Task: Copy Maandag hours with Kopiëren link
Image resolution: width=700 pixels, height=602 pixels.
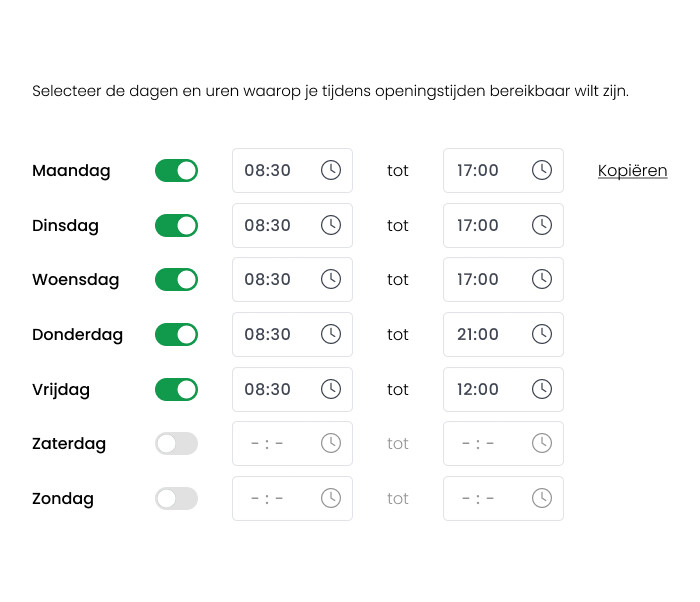Action: pyautogui.click(x=632, y=171)
